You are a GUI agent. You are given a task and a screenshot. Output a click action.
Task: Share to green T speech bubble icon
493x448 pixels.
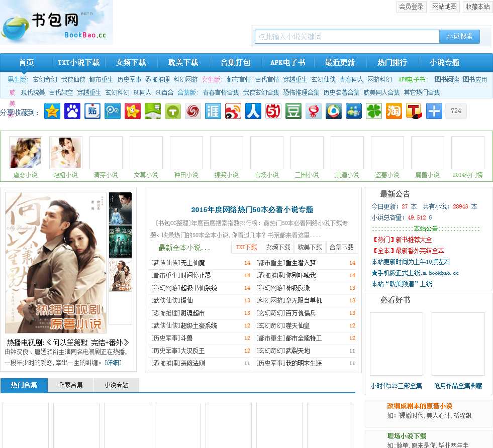(x=173, y=111)
